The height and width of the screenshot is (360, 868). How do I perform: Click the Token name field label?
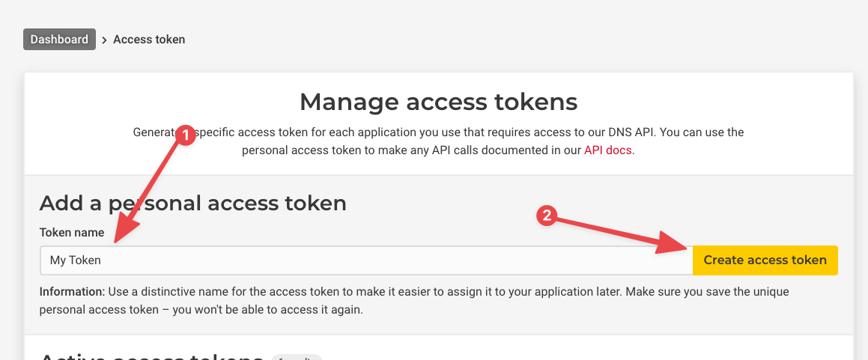(x=71, y=233)
